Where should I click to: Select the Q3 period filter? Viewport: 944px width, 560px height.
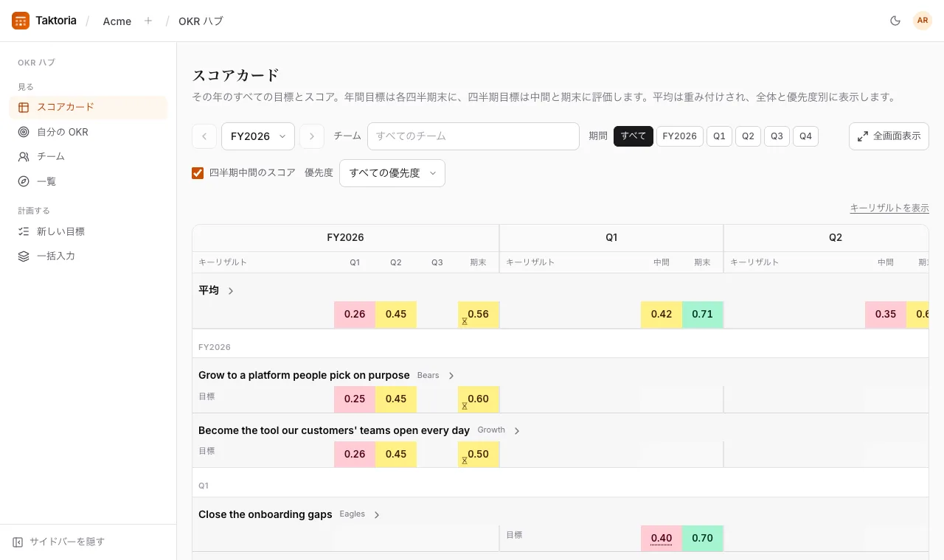point(777,136)
